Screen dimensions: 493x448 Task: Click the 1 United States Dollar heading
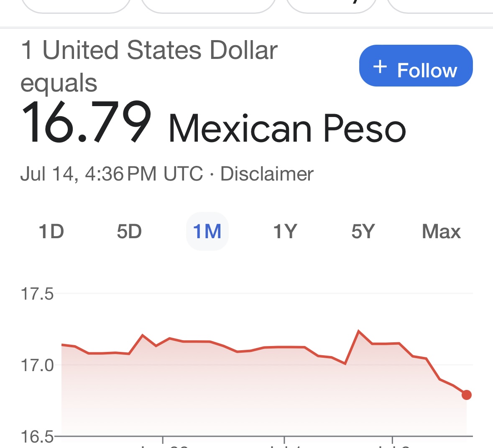149,50
